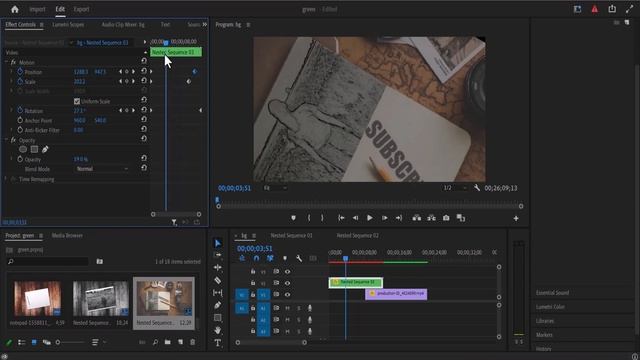Open the Comparison View button
Image resolution: width=640 pixels, height=360 pixels.
point(461,218)
